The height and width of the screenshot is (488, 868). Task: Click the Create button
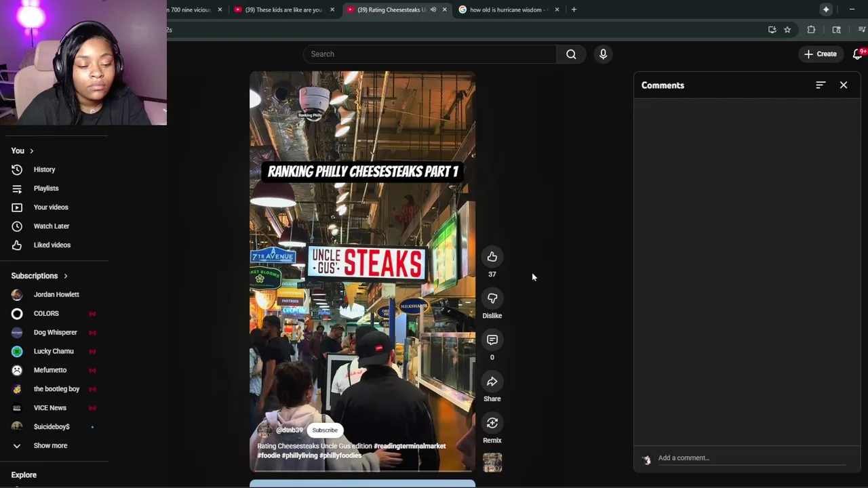[821, 54]
